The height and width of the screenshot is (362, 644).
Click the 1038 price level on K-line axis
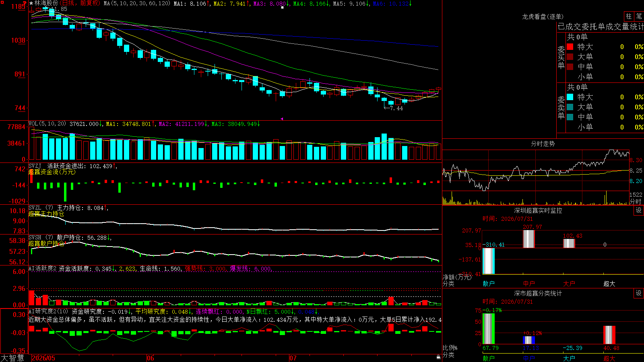click(x=18, y=40)
